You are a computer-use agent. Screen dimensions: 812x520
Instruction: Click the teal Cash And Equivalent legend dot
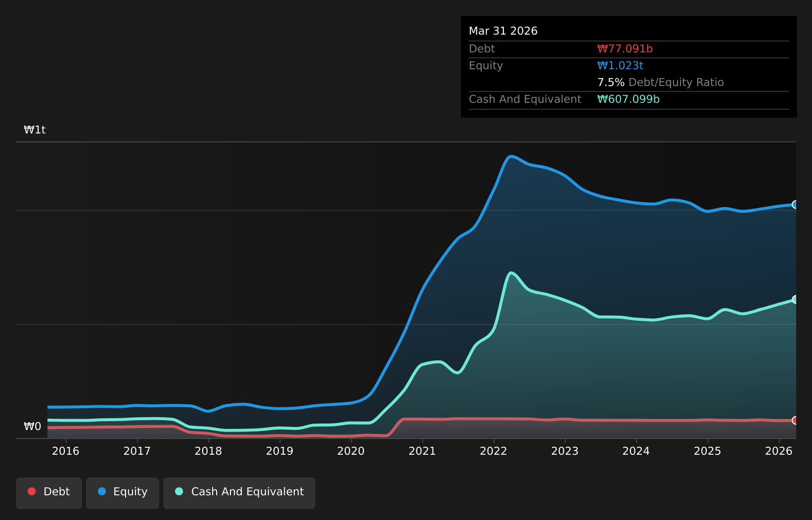tap(179, 491)
